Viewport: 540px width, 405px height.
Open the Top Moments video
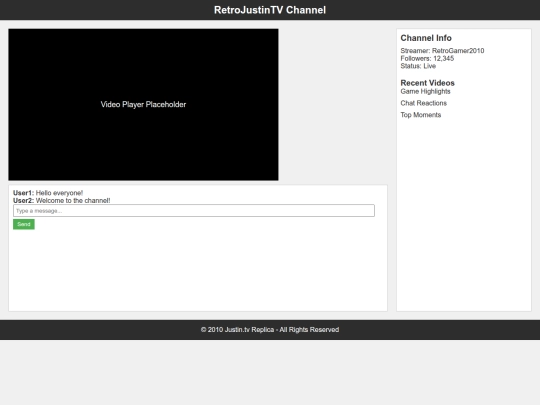[421, 115]
